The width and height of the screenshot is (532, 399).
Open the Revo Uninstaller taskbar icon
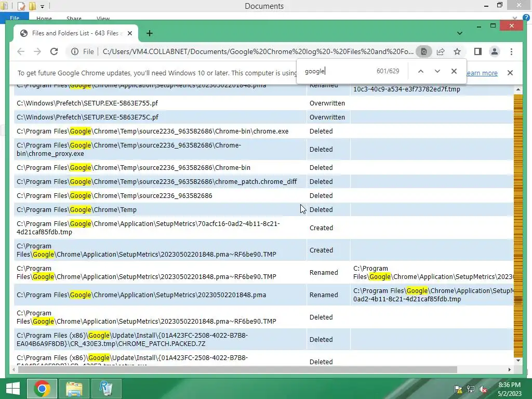[x=106, y=389]
